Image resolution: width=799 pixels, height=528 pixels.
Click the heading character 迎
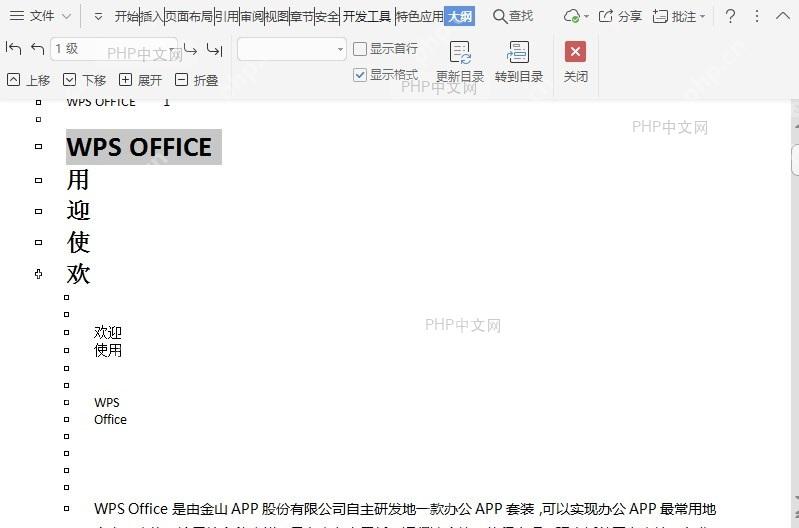(78, 210)
